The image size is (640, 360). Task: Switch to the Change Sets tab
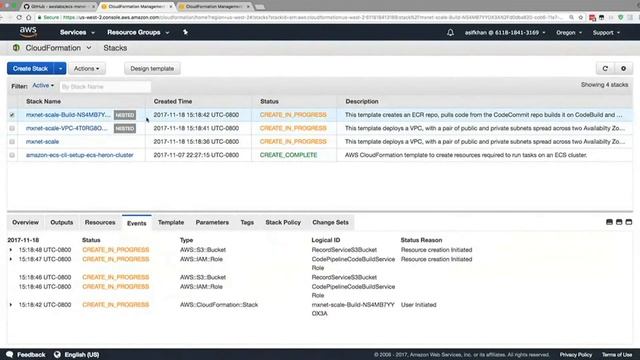point(331,222)
